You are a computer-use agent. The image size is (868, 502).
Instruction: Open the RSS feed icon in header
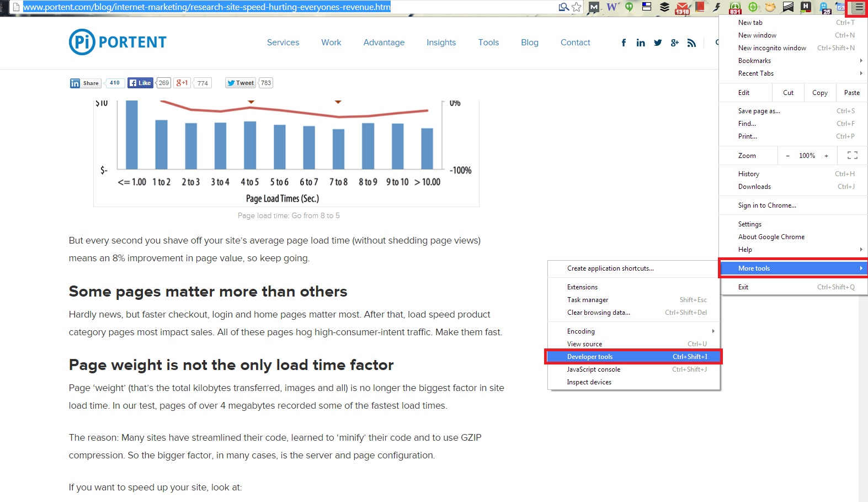tap(691, 43)
